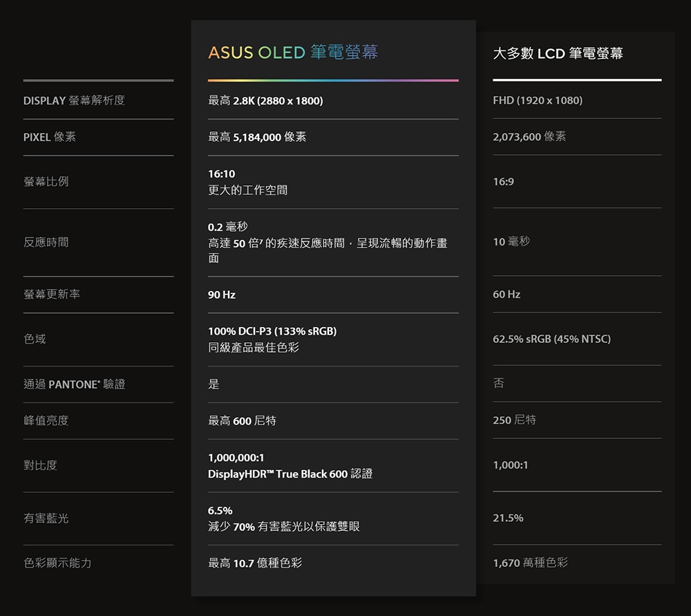Click the 0.2 毫秒 response time value
Image resolution: width=691 pixels, height=616 pixels.
(227, 227)
